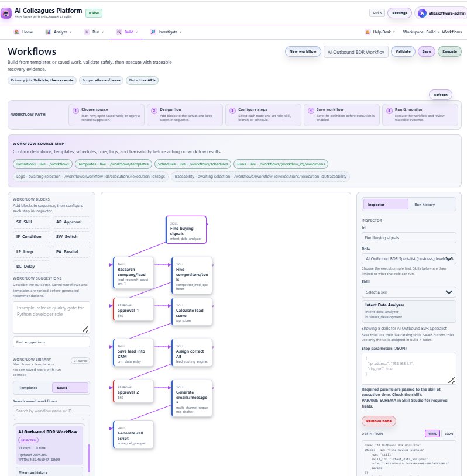Click the Analyze chart icon
Image resolution: width=467 pixels, height=476 pixels.
click(49, 32)
